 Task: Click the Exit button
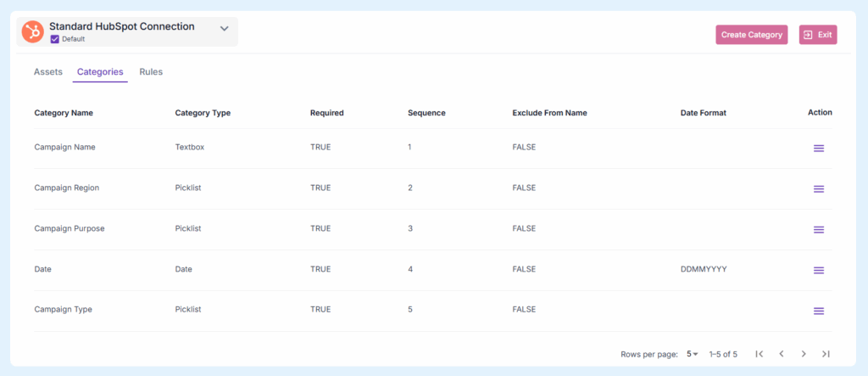click(818, 35)
